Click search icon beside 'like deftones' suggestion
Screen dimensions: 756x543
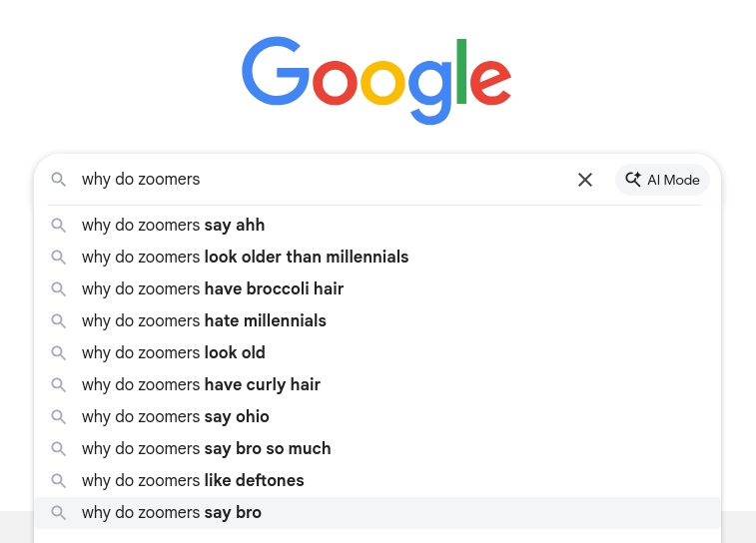(x=59, y=480)
